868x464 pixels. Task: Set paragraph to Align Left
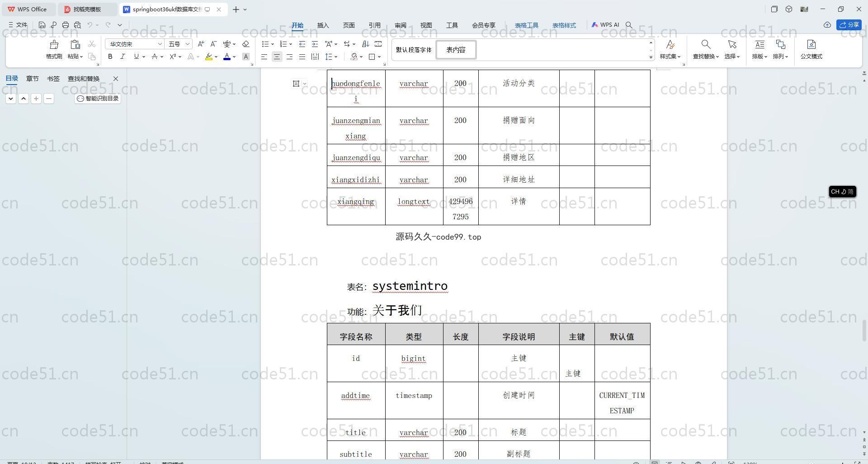coord(264,57)
